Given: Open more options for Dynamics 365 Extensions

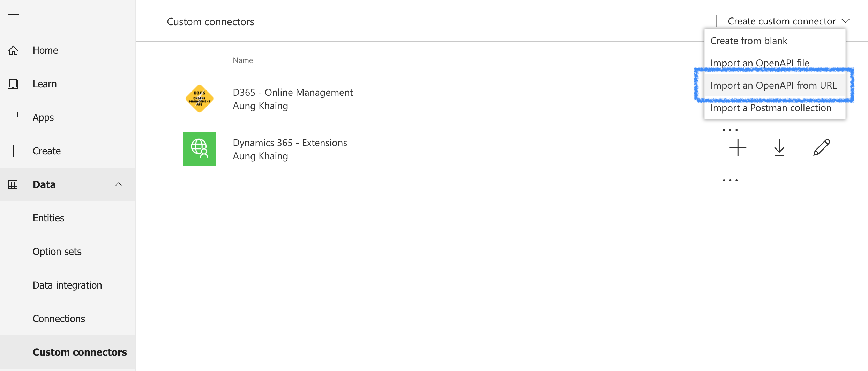Looking at the screenshot, I should point(730,180).
